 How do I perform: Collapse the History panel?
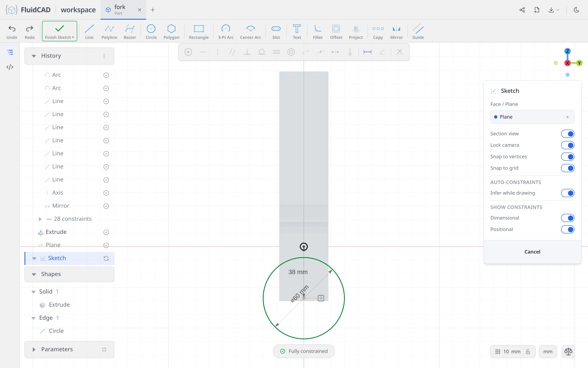pyautogui.click(x=34, y=56)
